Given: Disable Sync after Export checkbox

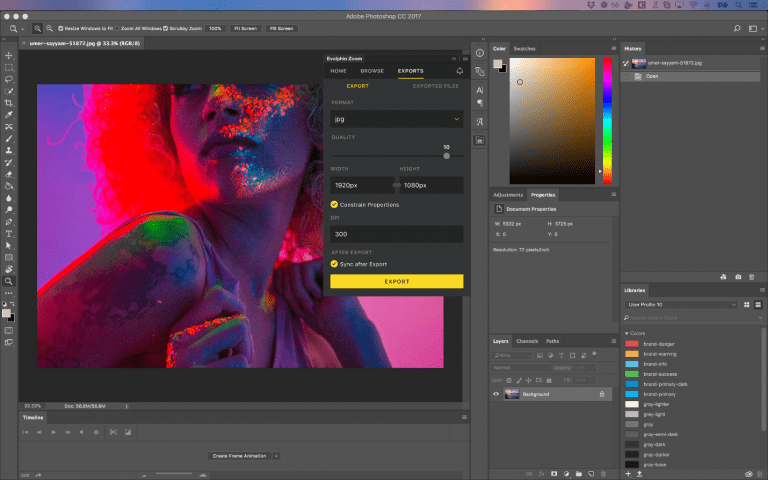Looking at the screenshot, I should point(334,264).
